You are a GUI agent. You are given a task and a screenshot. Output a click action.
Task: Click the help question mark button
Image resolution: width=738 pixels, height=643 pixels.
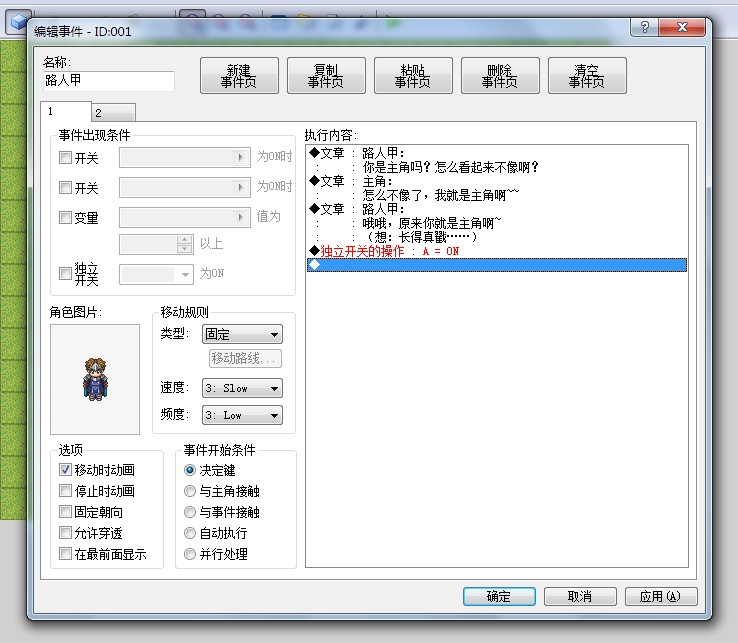[645, 27]
